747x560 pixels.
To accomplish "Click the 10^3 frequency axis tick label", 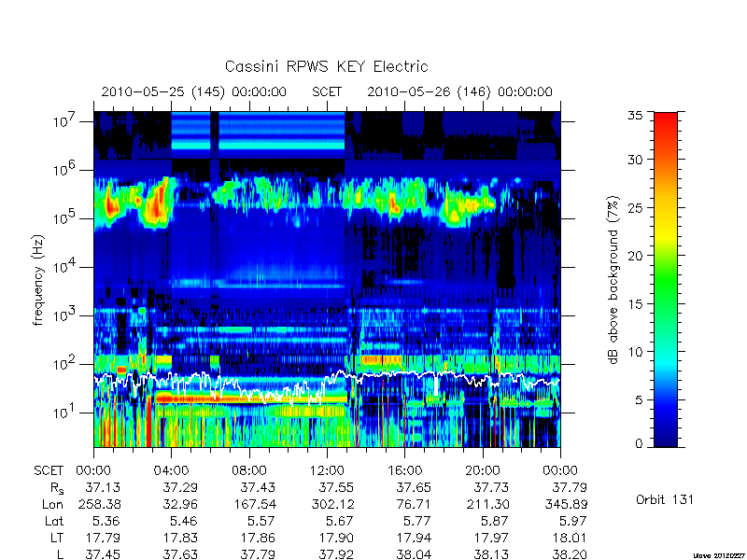I will tap(66, 315).
